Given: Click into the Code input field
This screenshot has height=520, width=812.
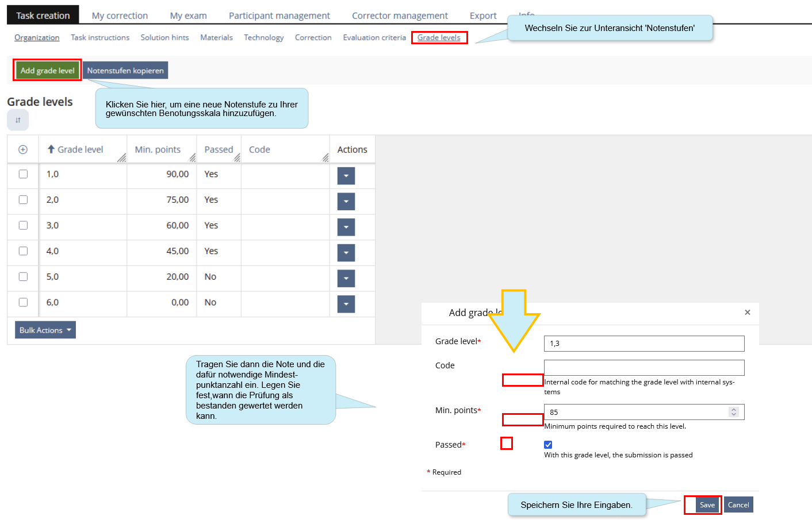Looking at the screenshot, I should (644, 367).
